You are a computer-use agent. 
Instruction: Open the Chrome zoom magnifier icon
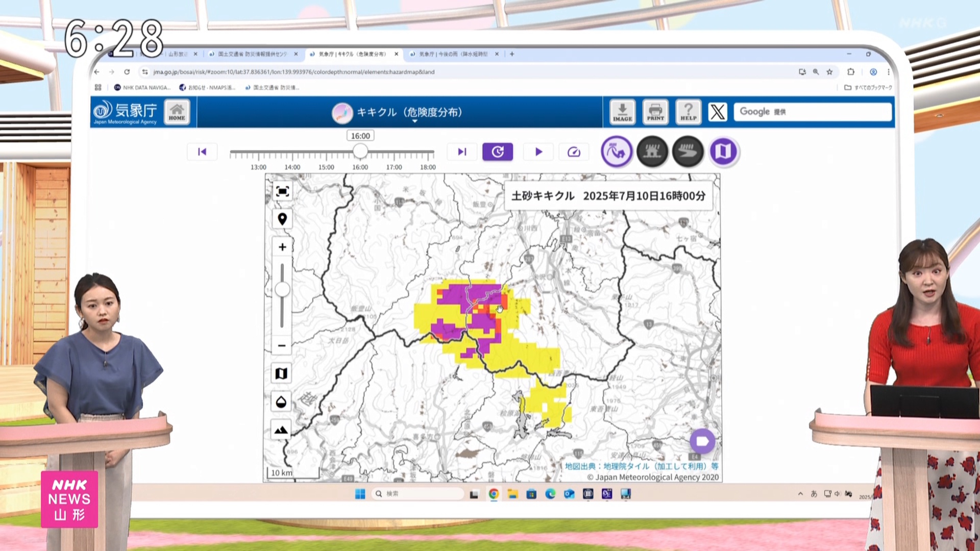[x=816, y=72]
